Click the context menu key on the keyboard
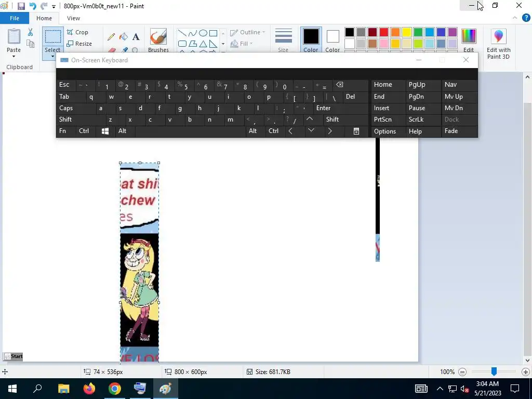This screenshot has height=399, width=532. tap(356, 131)
